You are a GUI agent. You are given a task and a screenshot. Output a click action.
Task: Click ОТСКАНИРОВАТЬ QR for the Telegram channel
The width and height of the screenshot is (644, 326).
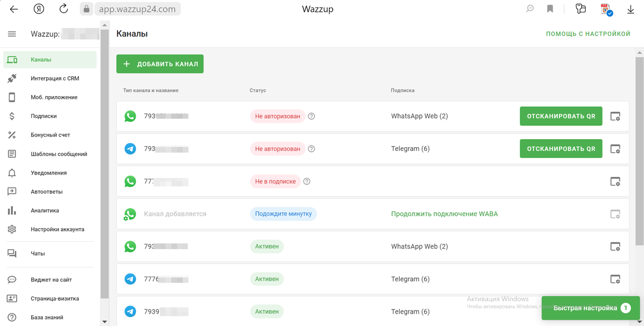pyautogui.click(x=561, y=149)
